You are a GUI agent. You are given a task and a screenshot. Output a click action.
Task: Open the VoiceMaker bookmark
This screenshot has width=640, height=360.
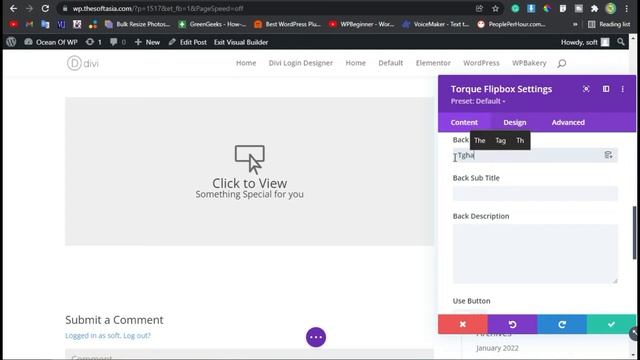[x=436, y=24]
